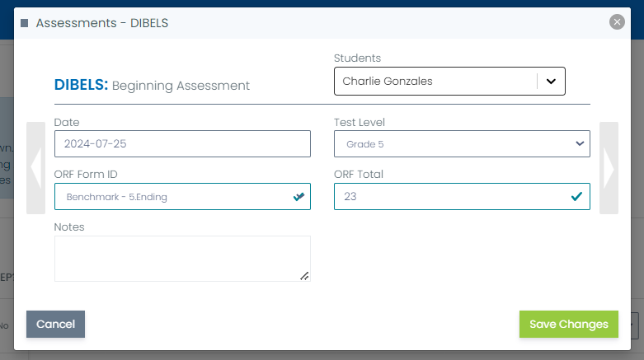This screenshot has height=360, width=644.
Task: Expand the Test Level dropdown
Action: [462, 143]
